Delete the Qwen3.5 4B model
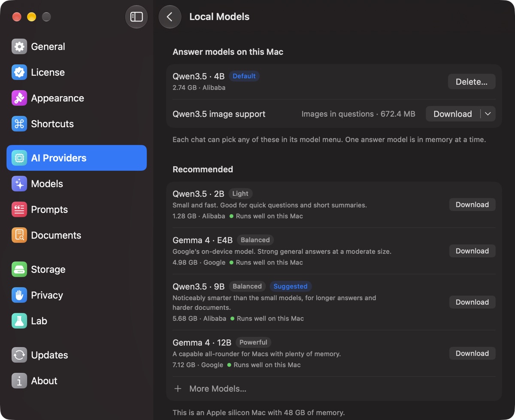515x420 pixels. point(472,82)
